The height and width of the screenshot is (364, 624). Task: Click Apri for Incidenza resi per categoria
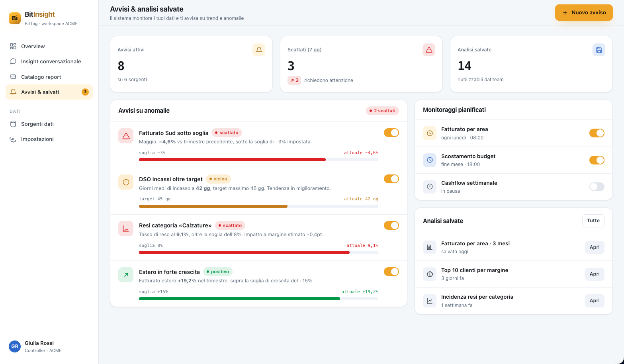595,301
